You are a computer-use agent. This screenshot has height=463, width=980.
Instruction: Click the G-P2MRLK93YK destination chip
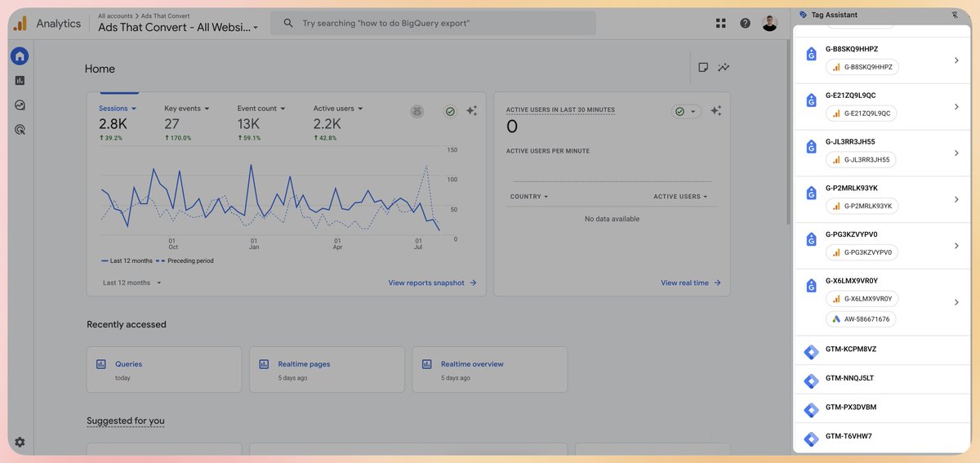[862, 206]
